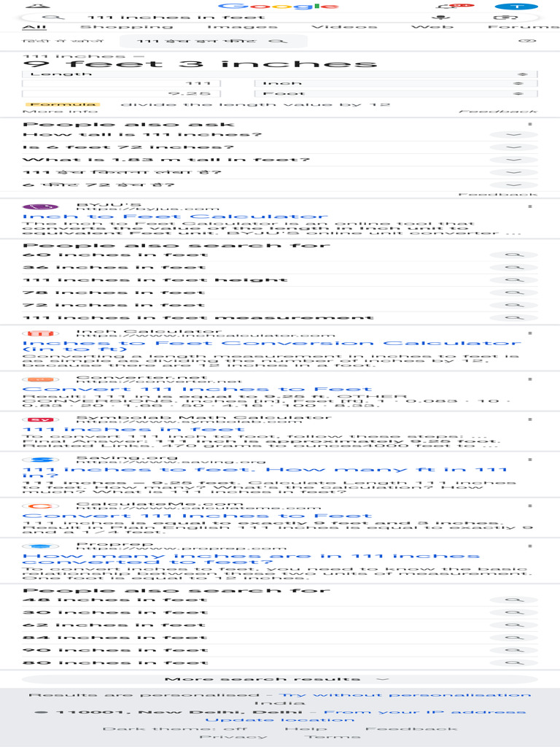Switch to the Videos tab

click(344, 27)
